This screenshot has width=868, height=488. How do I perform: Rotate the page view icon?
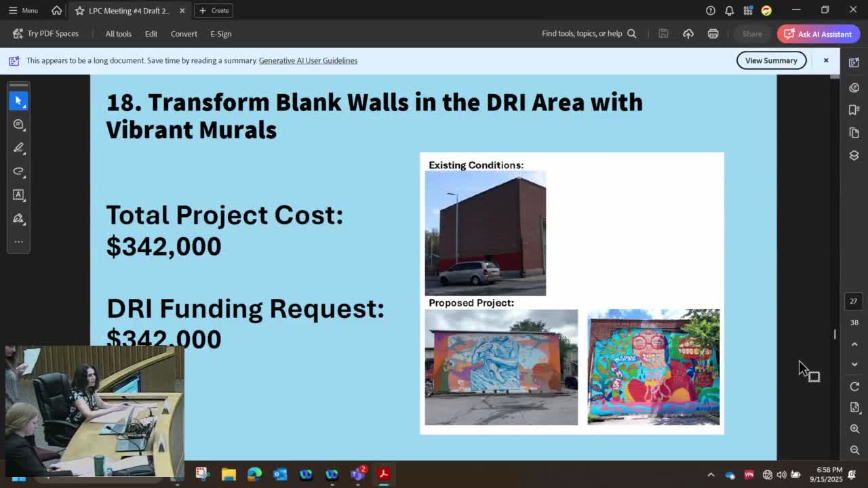[854, 386]
